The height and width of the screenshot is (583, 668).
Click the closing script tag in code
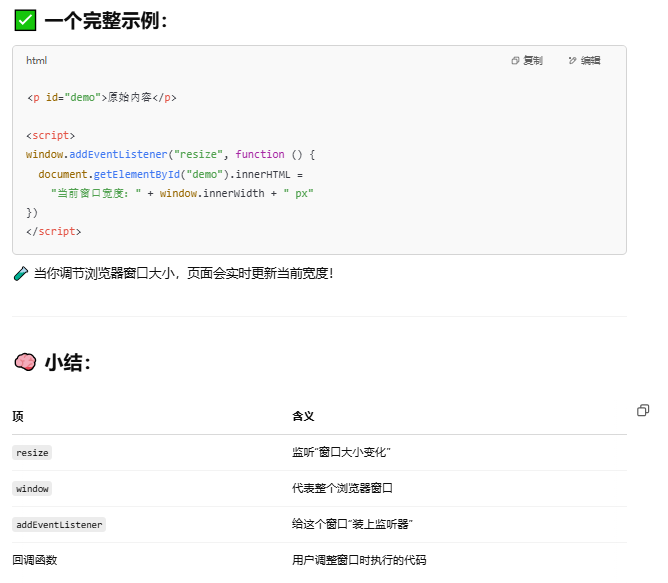[x=53, y=231]
